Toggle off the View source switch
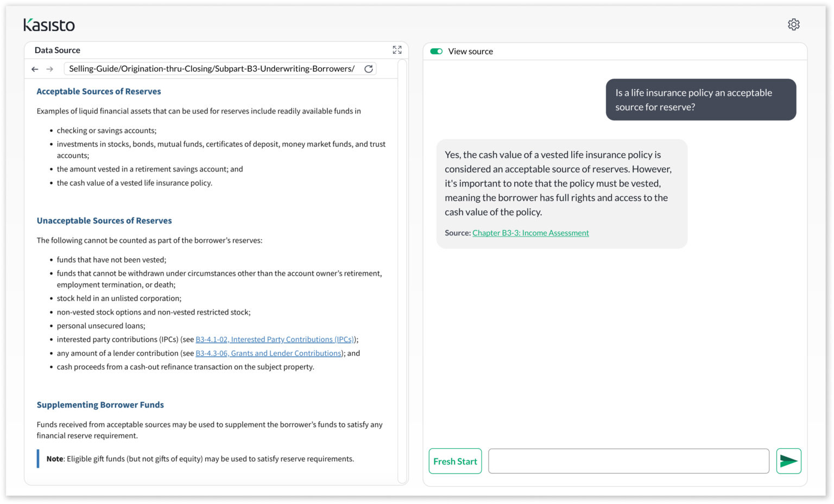Screen dimensions: 834x504 [435, 50]
